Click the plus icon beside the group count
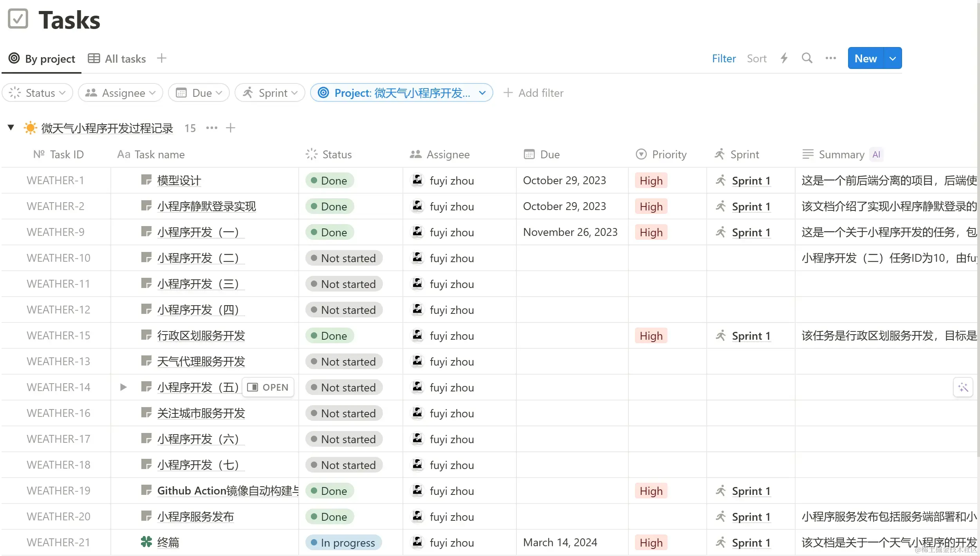This screenshot has height=556, width=980. click(x=231, y=128)
